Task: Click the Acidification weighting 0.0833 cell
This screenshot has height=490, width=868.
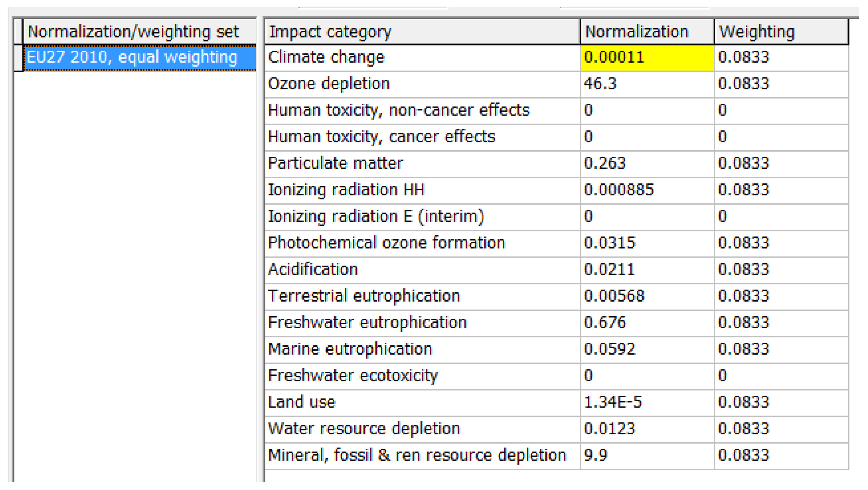Action: pos(782,270)
